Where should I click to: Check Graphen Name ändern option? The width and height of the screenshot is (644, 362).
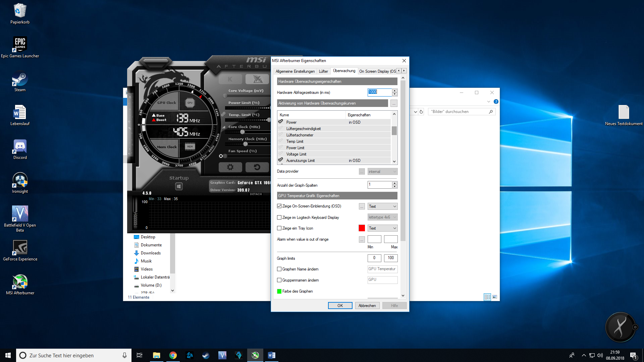tap(279, 269)
